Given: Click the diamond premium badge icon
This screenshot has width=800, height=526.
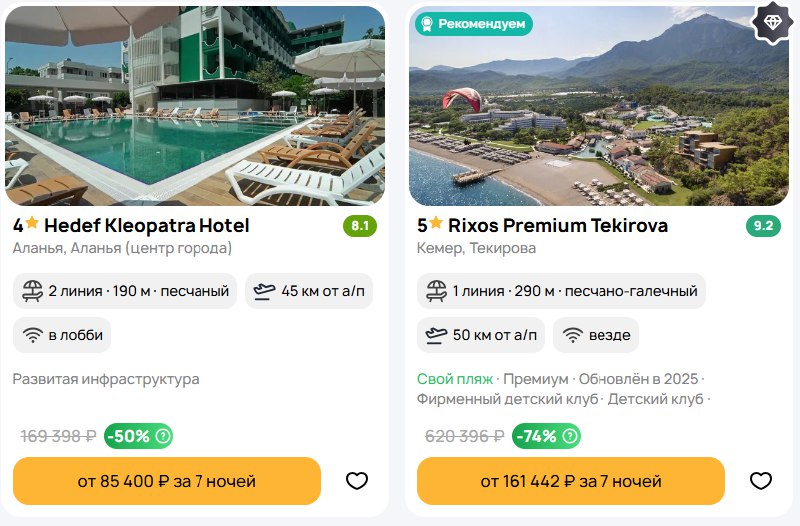Looking at the screenshot, I should coord(772,23).
